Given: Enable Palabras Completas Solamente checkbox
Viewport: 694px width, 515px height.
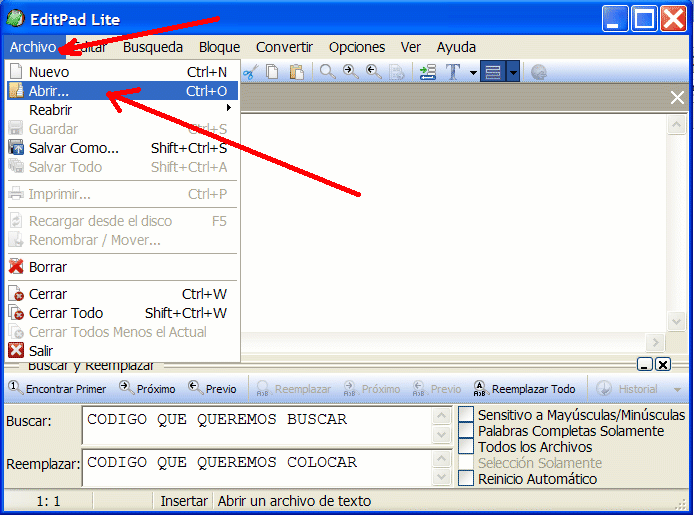Looking at the screenshot, I should 466,430.
